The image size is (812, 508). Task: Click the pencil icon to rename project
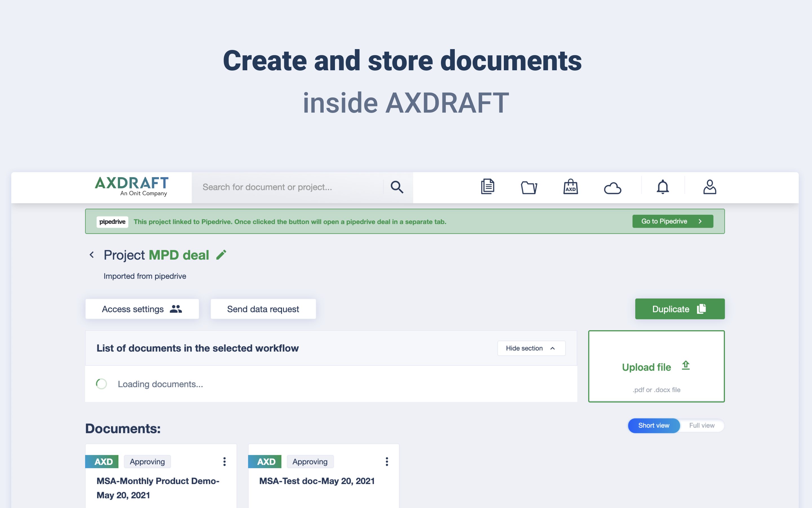(221, 255)
